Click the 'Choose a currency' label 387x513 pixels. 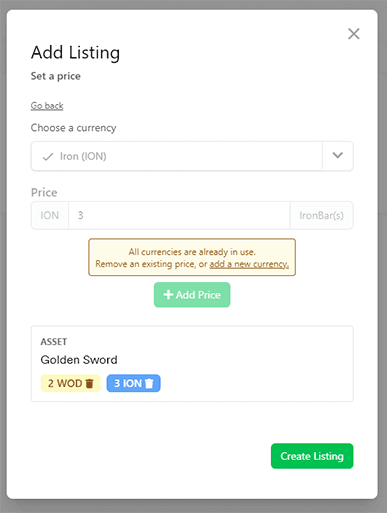[x=73, y=128]
